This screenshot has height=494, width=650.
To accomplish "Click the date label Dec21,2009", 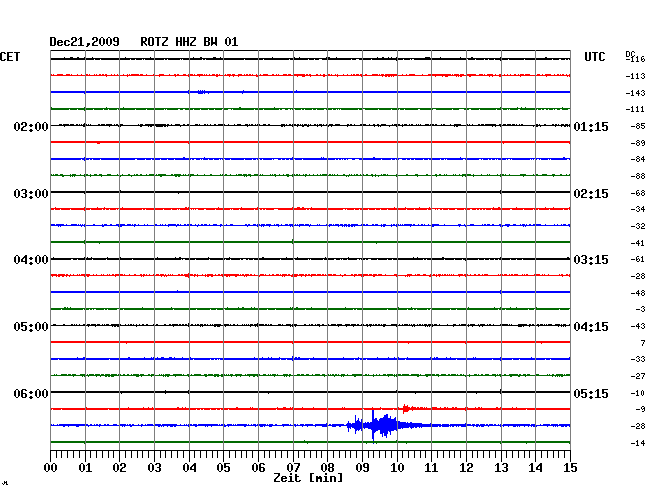I will pos(84,42).
